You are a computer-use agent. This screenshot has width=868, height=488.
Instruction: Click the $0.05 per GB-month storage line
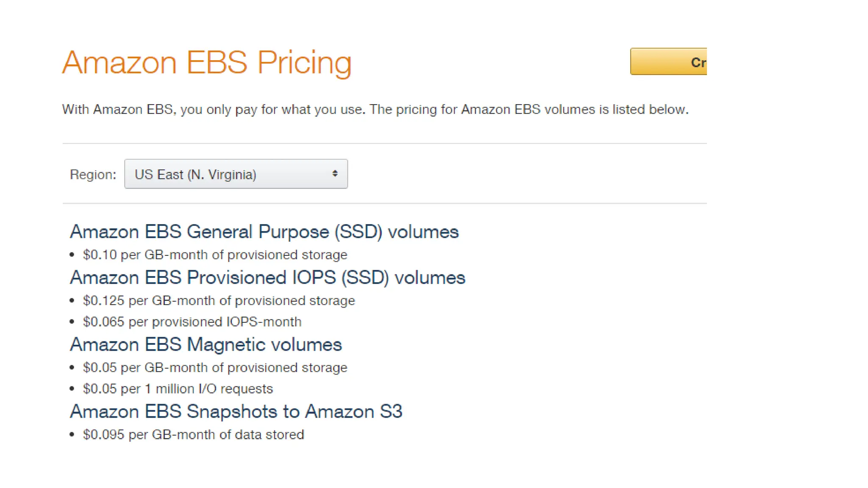[x=215, y=368]
